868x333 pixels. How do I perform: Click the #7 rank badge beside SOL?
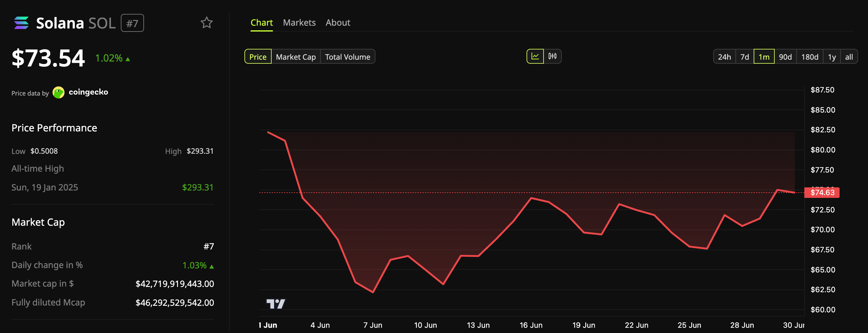[133, 23]
